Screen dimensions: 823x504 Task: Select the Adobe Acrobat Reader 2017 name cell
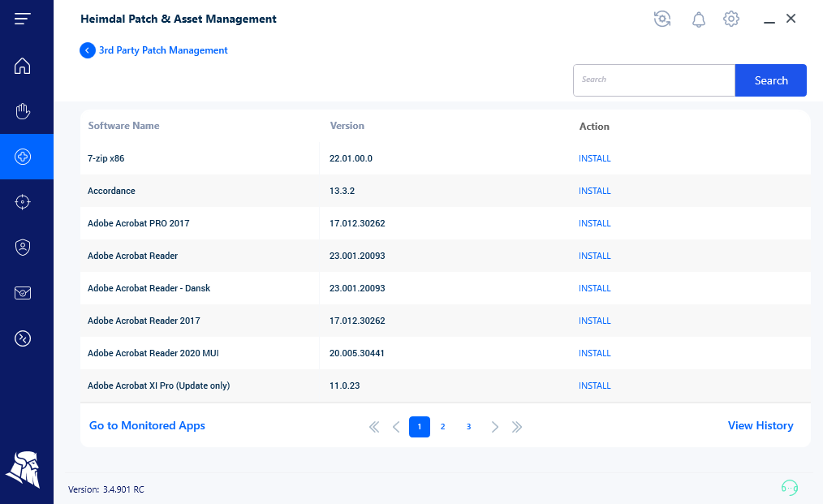click(x=144, y=321)
